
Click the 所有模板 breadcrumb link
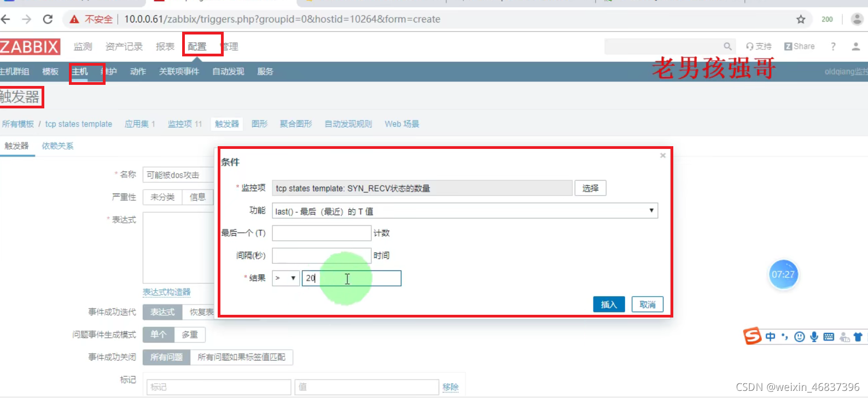coord(18,124)
